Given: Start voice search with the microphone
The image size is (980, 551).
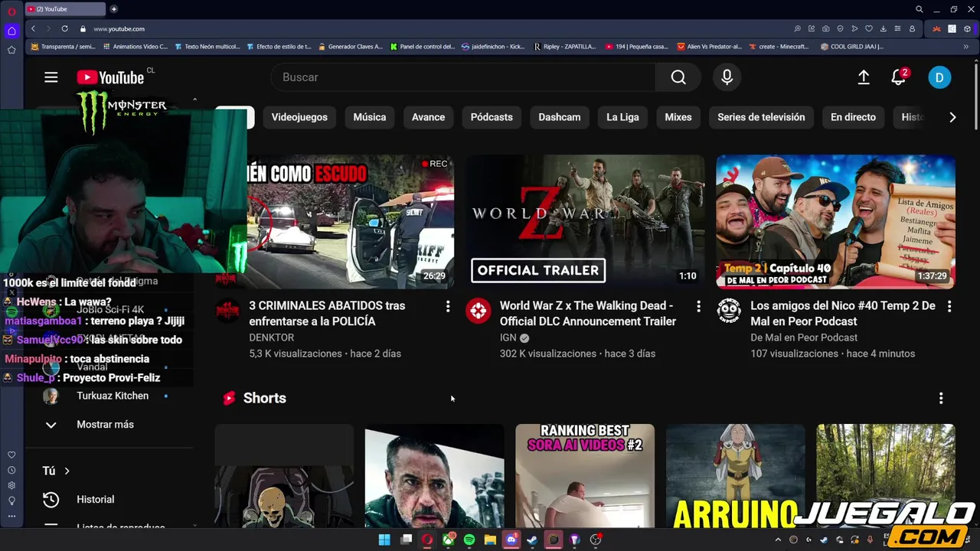Looking at the screenshot, I should point(727,77).
